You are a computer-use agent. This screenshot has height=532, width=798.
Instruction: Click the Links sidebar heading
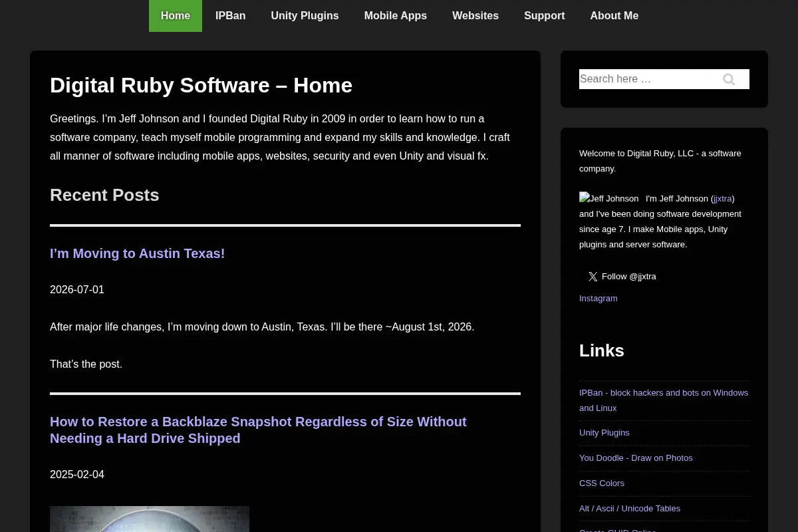[x=602, y=350]
